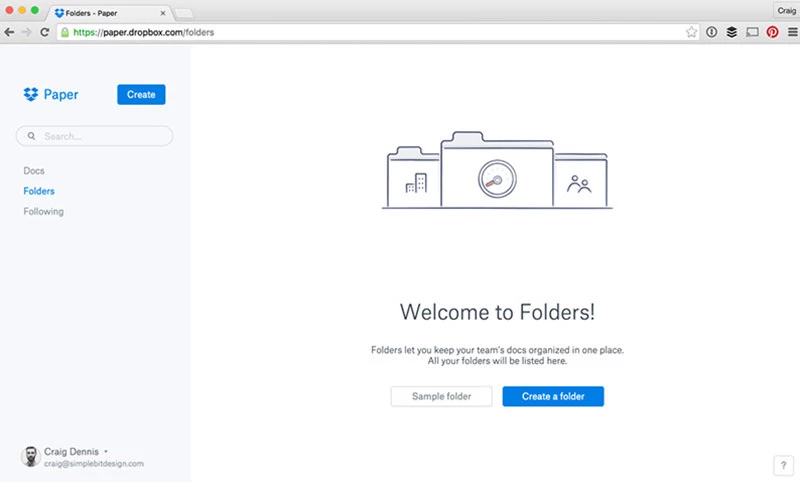The width and height of the screenshot is (800, 482).
Task: Click the Buffer stacked layers extension icon
Action: [x=732, y=32]
